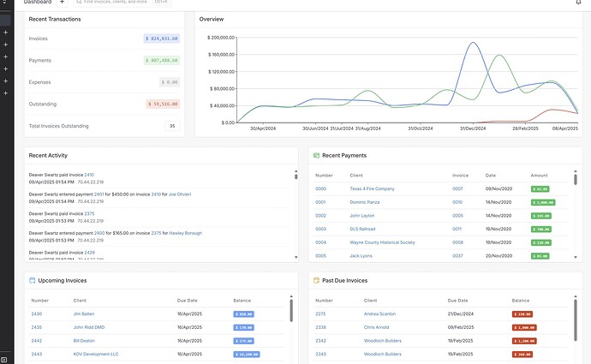
Task: Click the Amount column header in Recent Payments
Action: click(x=539, y=176)
